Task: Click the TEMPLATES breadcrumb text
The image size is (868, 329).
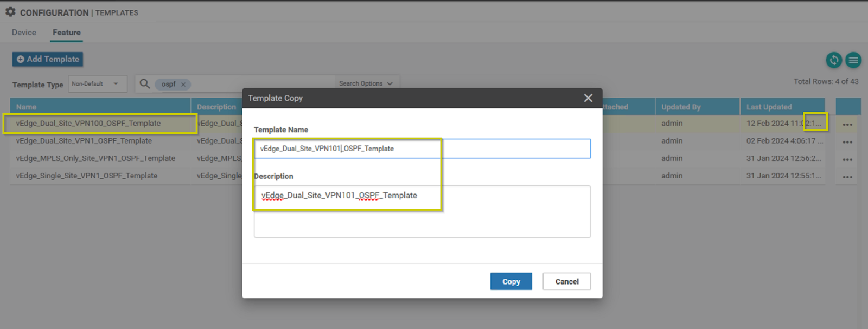Action: (117, 12)
